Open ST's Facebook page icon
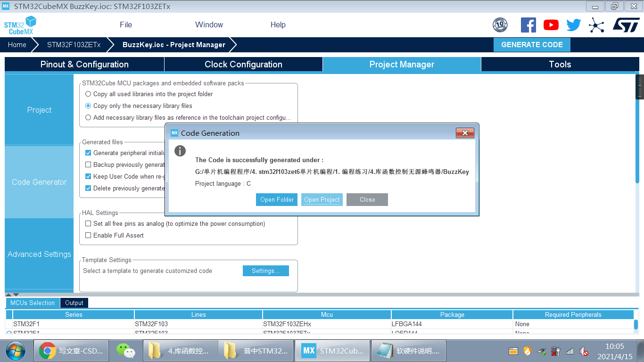The height and width of the screenshot is (362, 644). click(x=528, y=25)
